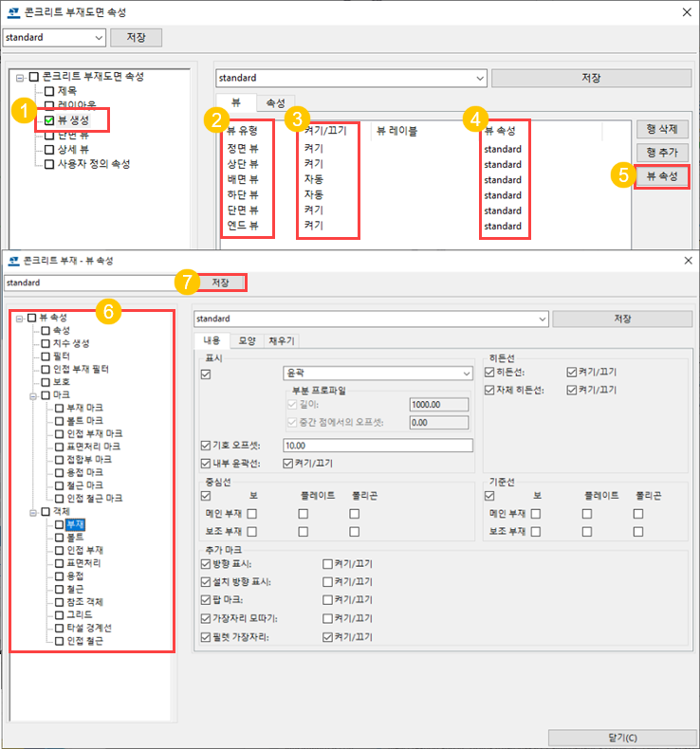Select the highlighted 부재 item under 객체
This screenshot has height=749, width=700.
point(75,524)
